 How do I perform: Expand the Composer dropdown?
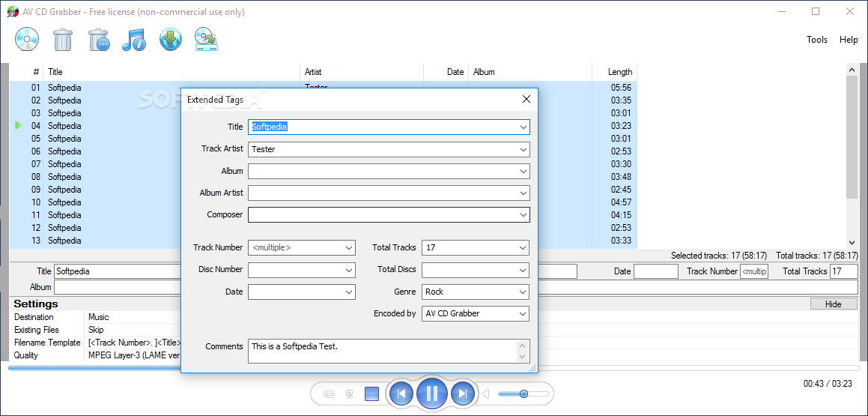pos(523,214)
